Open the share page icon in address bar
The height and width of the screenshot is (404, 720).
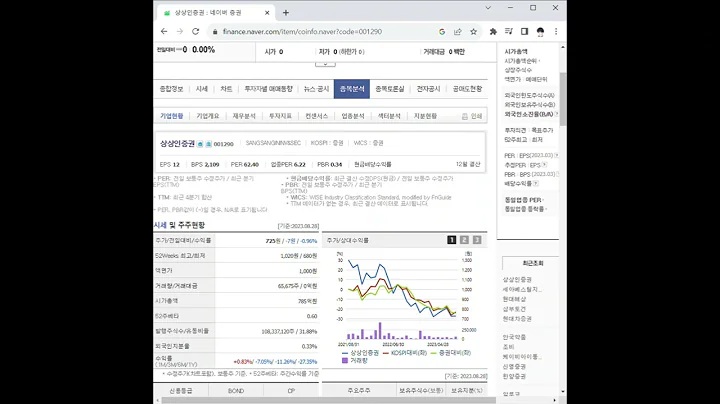coord(458,31)
